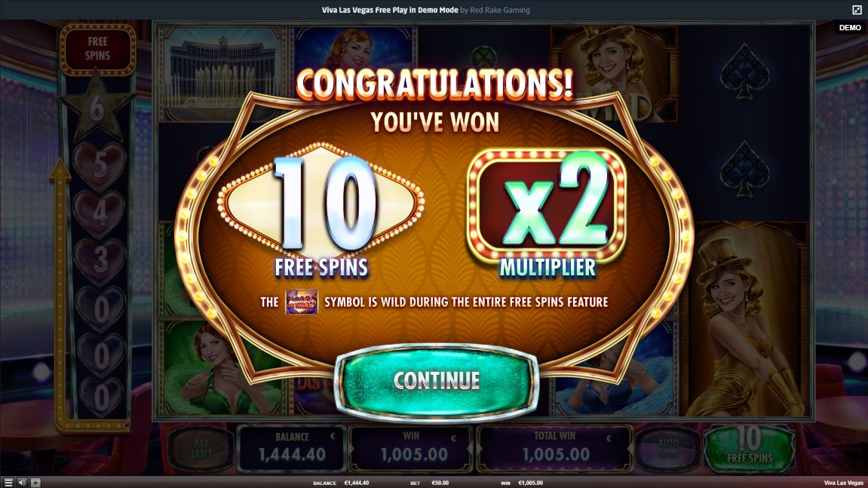Select the heart numbered 4
Screen dimensions: 868x488
[x=100, y=213]
